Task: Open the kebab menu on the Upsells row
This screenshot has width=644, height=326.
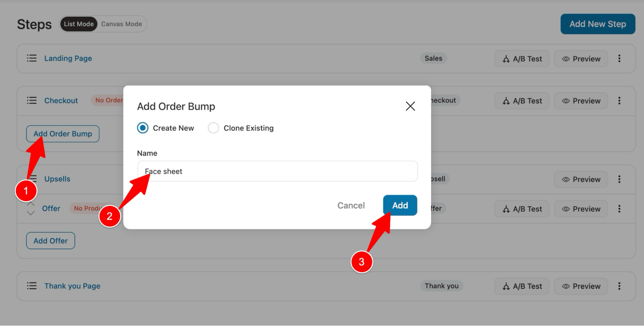Action: pos(619,179)
